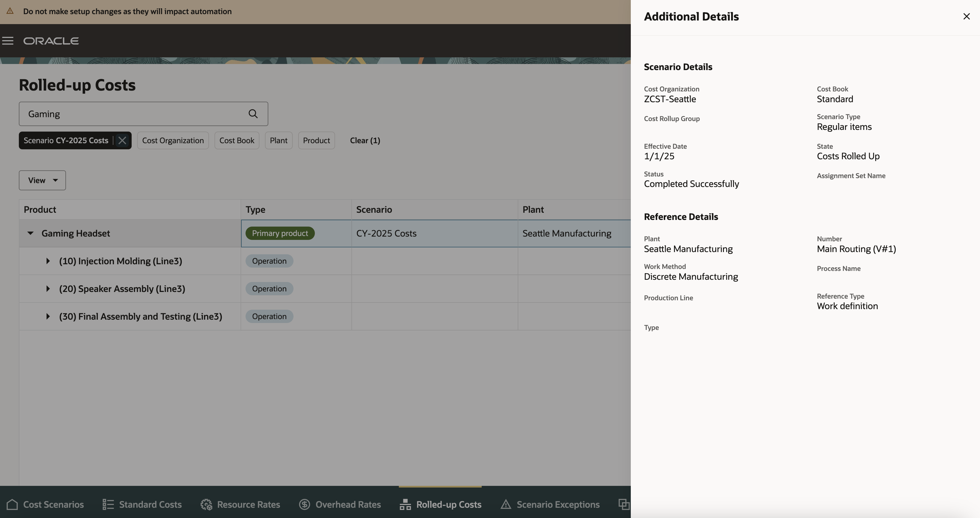The width and height of the screenshot is (980, 518).
Task: Open the Cost Book filter chip
Action: 237,140
